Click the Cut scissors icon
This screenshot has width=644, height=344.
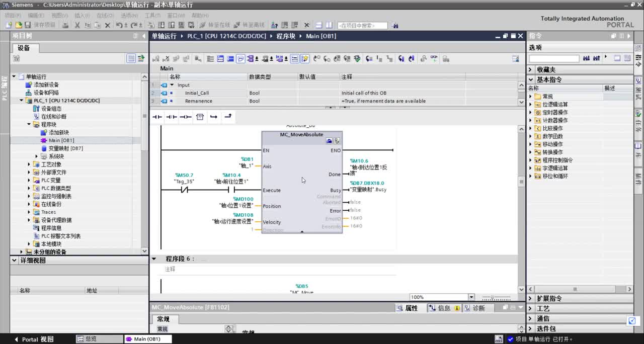tap(77, 25)
